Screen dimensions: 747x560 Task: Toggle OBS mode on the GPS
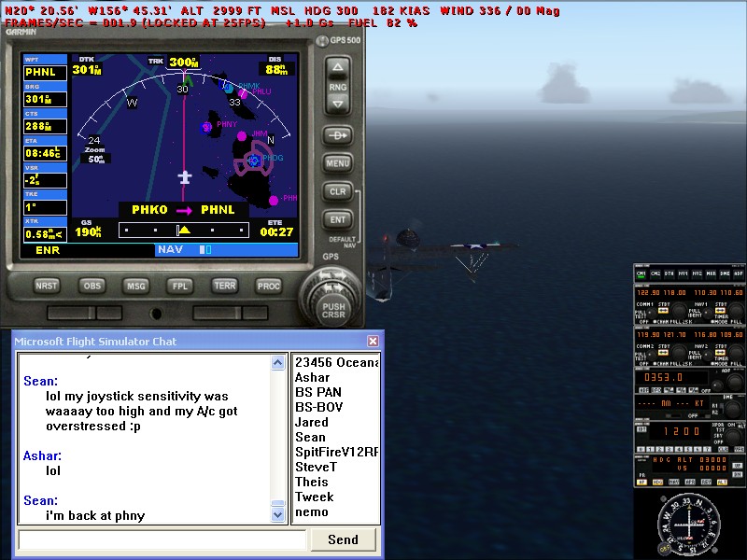point(92,286)
